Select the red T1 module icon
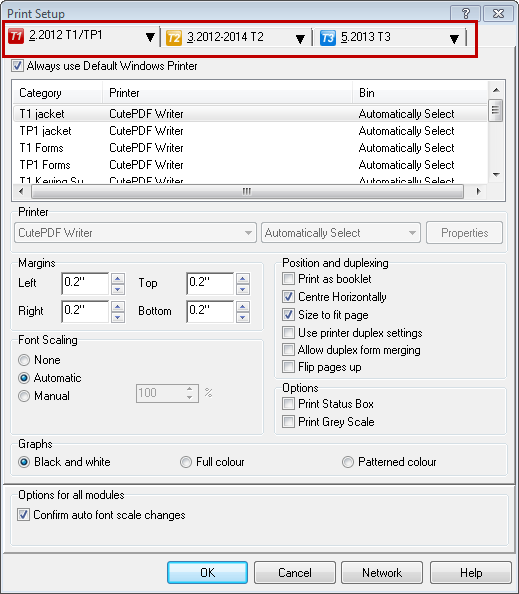The image size is (519, 594). (16, 37)
